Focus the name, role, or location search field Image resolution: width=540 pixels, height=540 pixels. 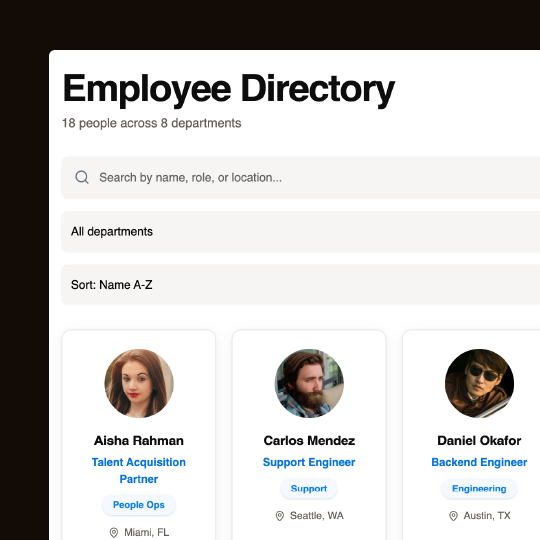pyautogui.click(x=300, y=177)
